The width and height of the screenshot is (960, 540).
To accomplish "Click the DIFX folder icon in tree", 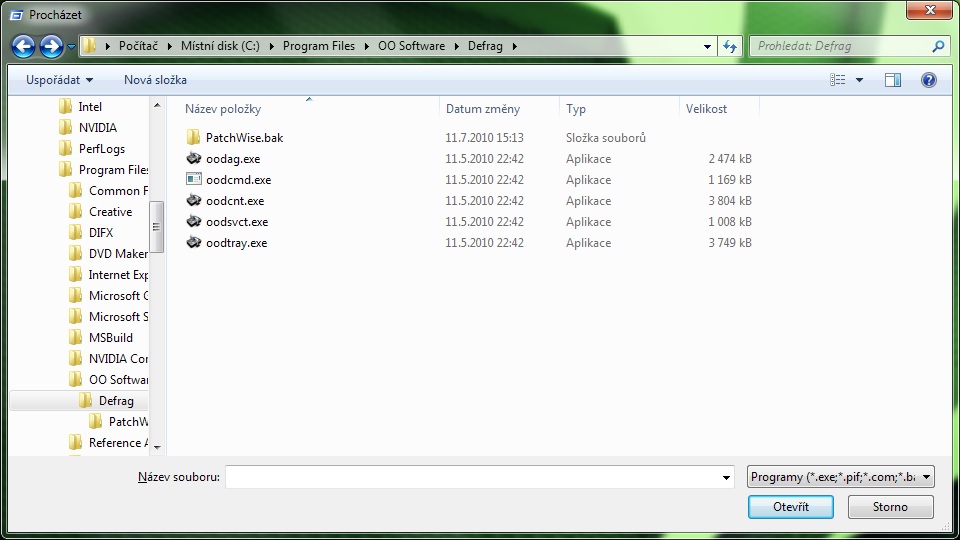I will pyautogui.click(x=75, y=233).
